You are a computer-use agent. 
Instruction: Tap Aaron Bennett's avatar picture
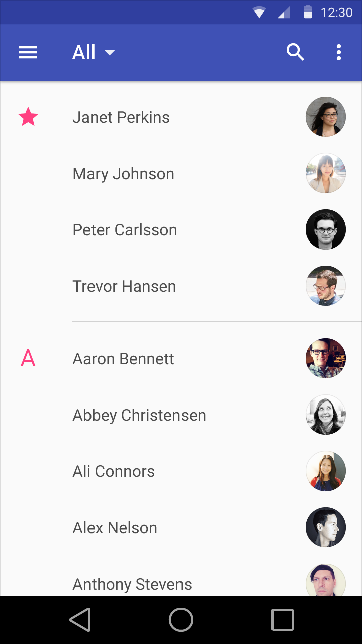click(x=326, y=358)
